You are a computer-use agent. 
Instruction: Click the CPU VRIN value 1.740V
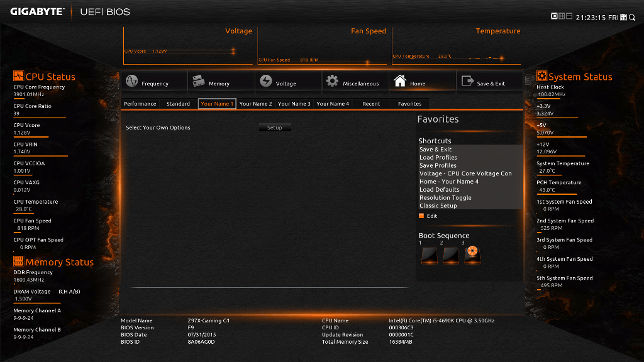click(22, 152)
